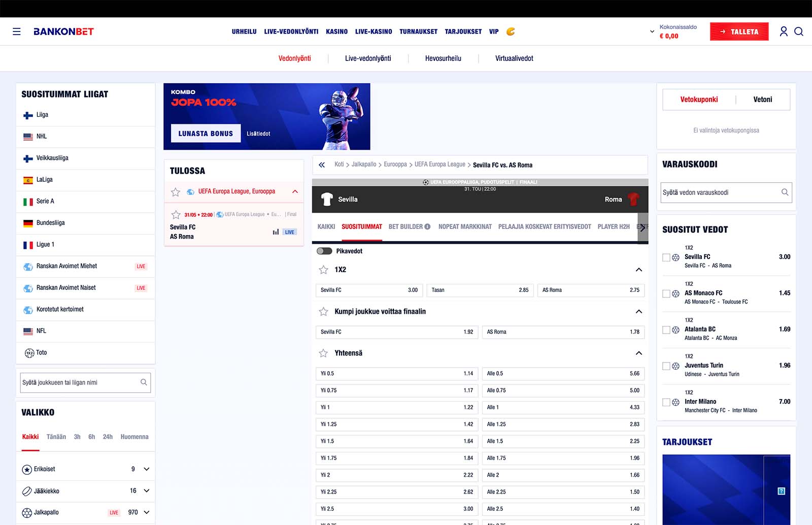Click the user account profile icon
The width and height of the screenshot is (812, 525).
[x=784, y=31]
